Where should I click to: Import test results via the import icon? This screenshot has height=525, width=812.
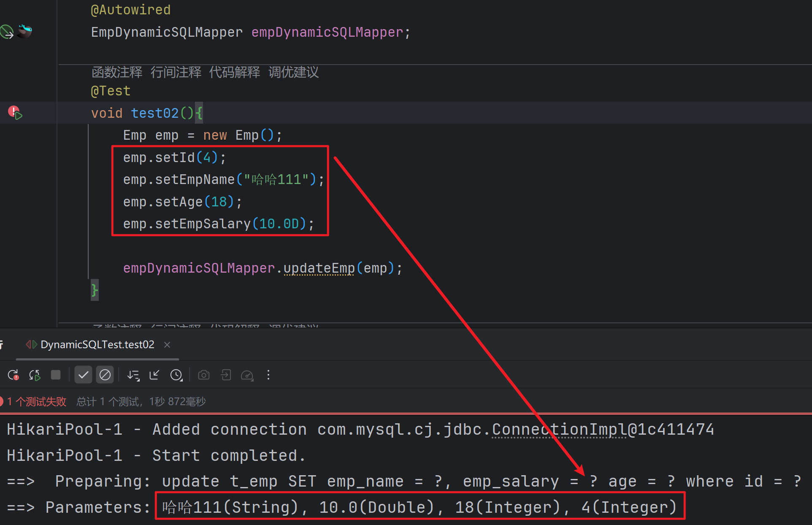[226, 375]
